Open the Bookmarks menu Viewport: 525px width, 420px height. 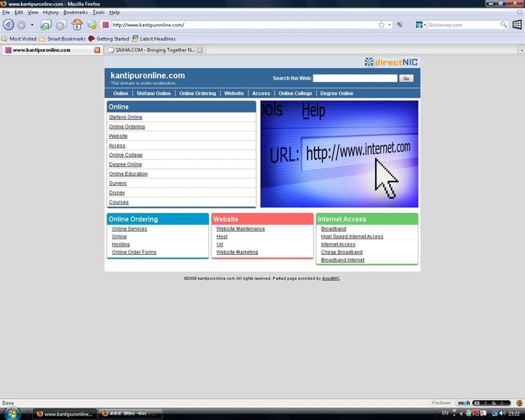pyautogui.click(x=75, y=12)
